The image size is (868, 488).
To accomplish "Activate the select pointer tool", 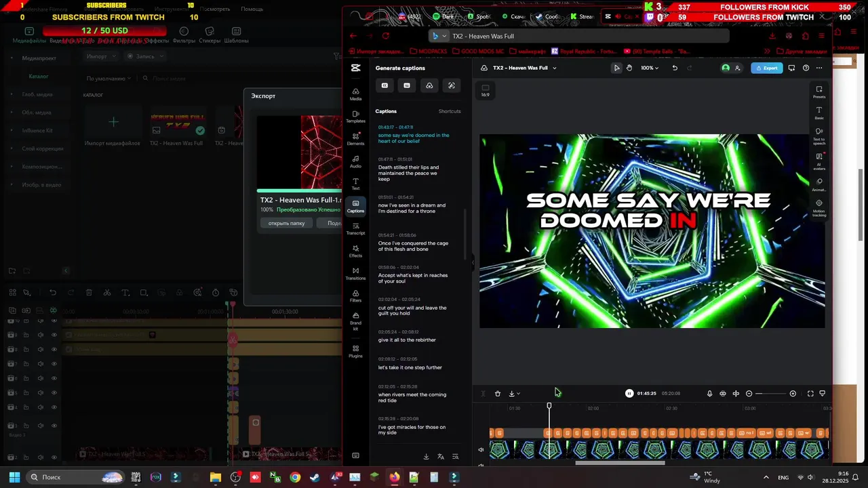I will tap(616, 68).
